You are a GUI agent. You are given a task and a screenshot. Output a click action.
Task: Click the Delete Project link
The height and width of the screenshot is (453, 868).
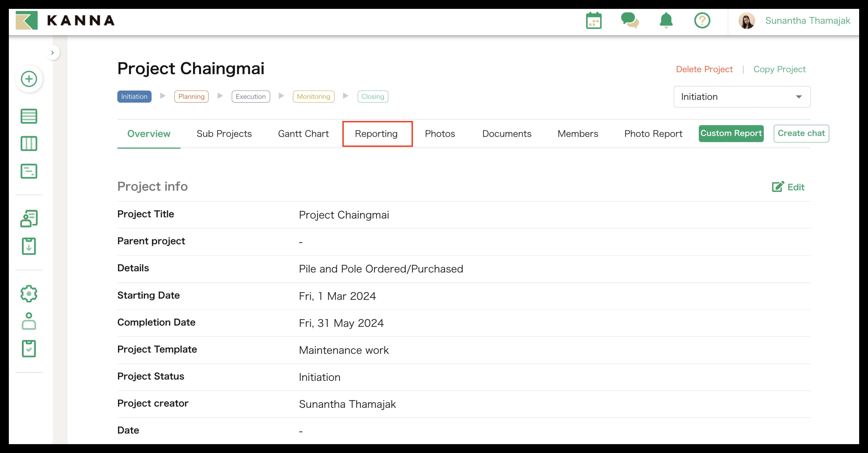pos(704,70)
